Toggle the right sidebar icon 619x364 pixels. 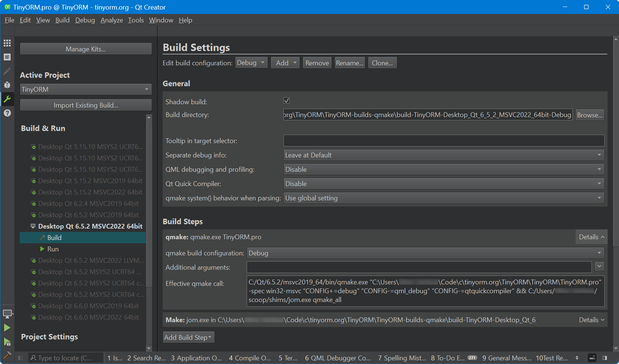[x=605, y=358]
